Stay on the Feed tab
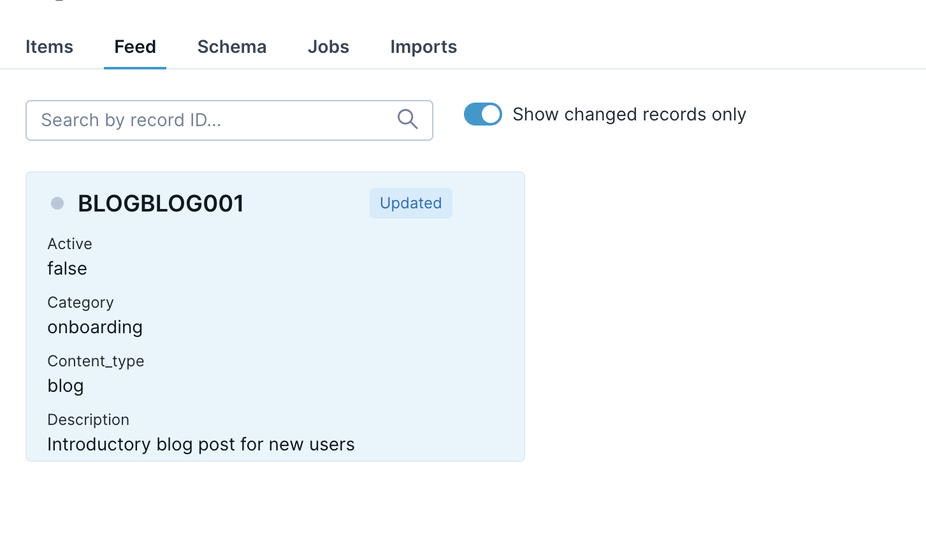This screenshot has height=560, width=926. pyautogui.click(x=134, y=47)
